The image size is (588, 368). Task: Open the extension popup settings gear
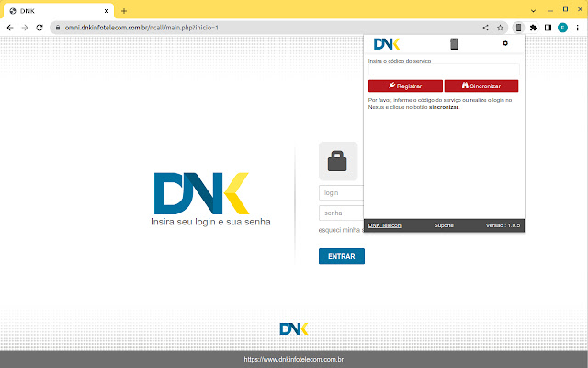click(505, 43)
